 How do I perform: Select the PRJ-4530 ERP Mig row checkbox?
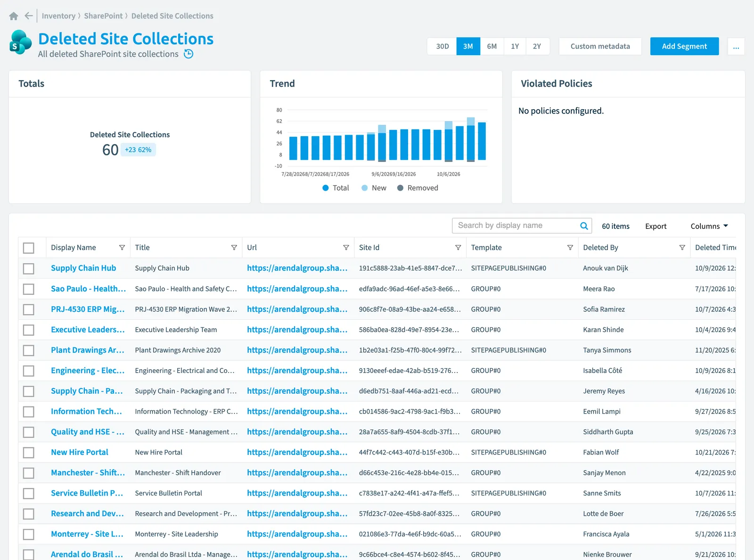click(29, 309)
